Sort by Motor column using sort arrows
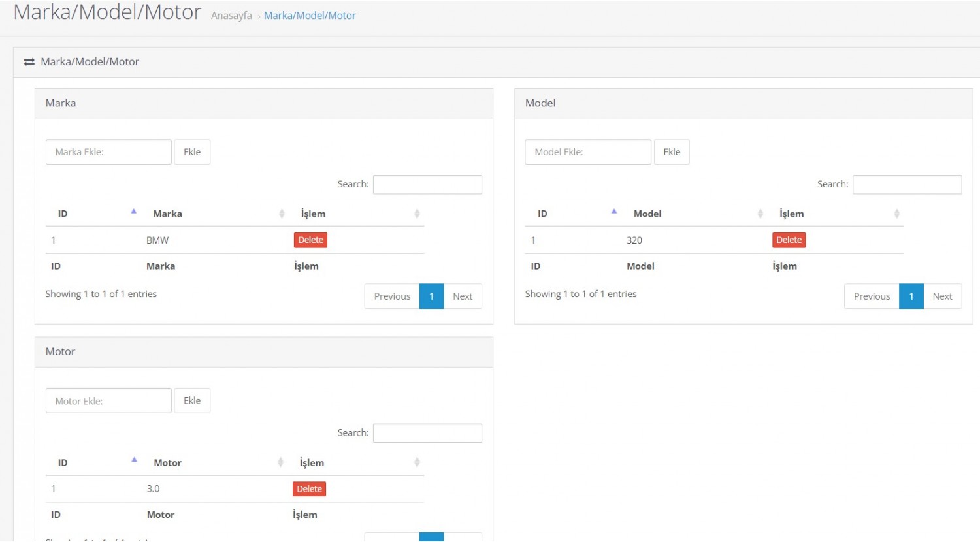The width and height of the screenshot is (980, 542). 280,462
